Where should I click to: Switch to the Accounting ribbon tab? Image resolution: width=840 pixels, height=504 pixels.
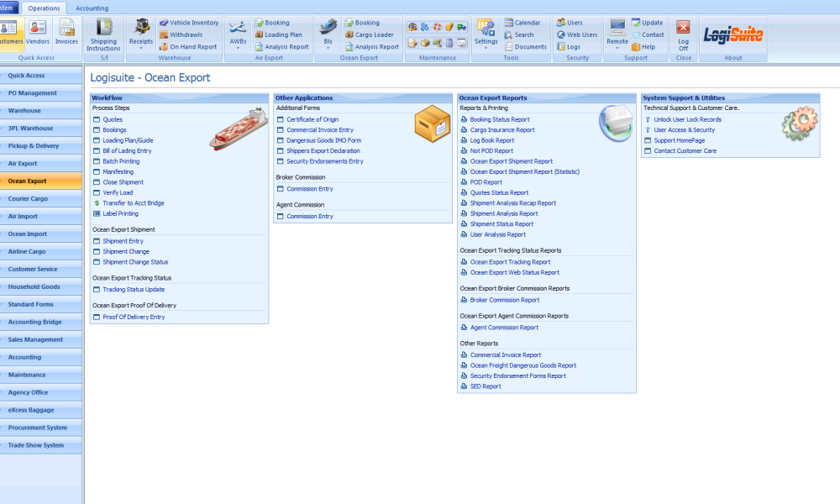(x=92, y=8)
